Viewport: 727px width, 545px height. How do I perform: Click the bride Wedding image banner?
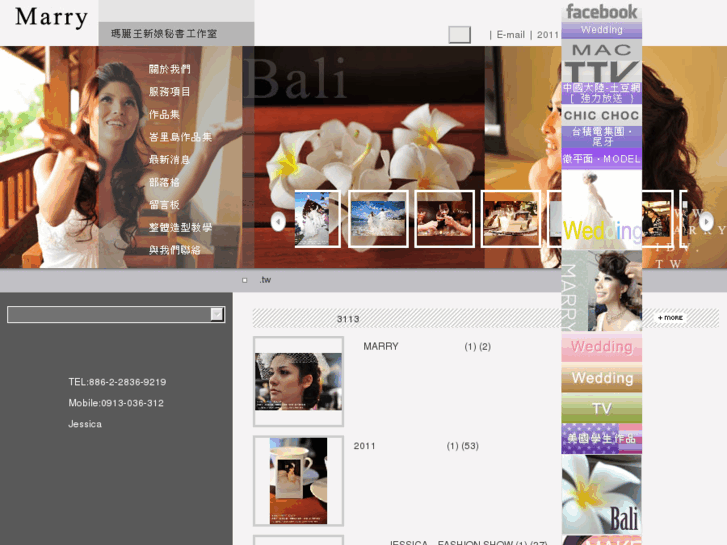coord(602,210)
